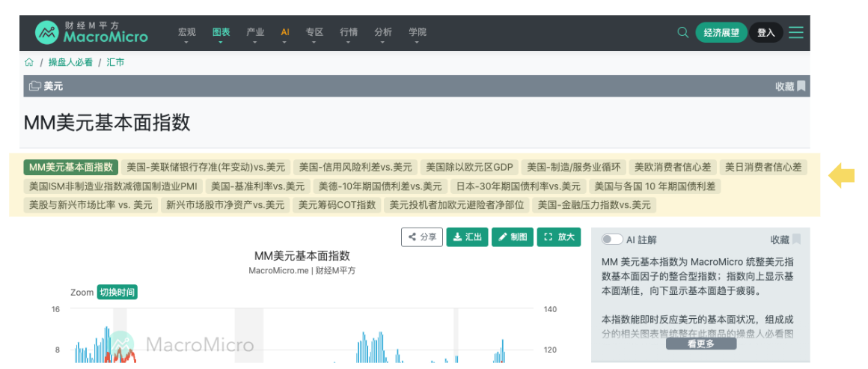Viewport: 868px width, 369px height.
Task: Click the 看更多 button
Action: 701,344
